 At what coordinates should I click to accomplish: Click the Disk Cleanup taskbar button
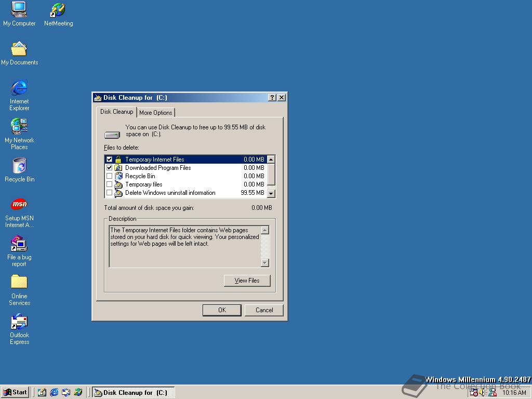click(x=134, y=393)
